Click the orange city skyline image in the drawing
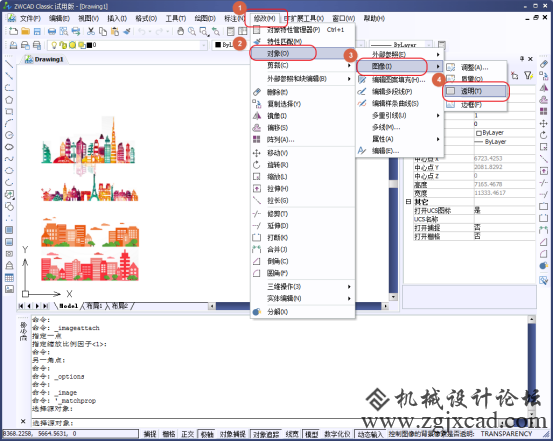 pyautogui.click(x=90, y=233)
